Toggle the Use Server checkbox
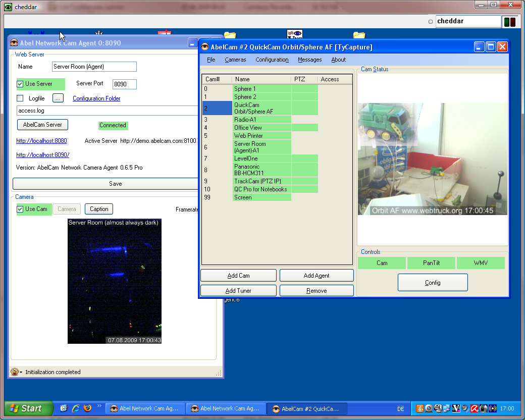 (x=20, y=84)
